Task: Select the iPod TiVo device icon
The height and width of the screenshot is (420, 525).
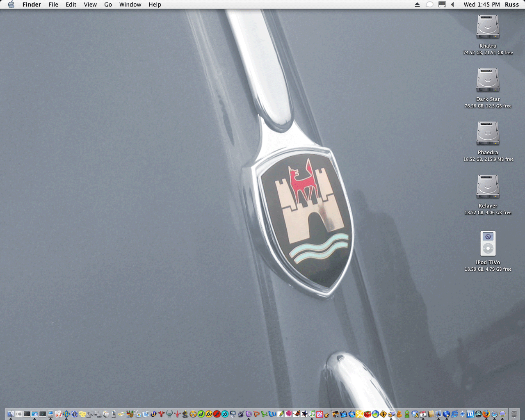Action: [x=488, y=243]
